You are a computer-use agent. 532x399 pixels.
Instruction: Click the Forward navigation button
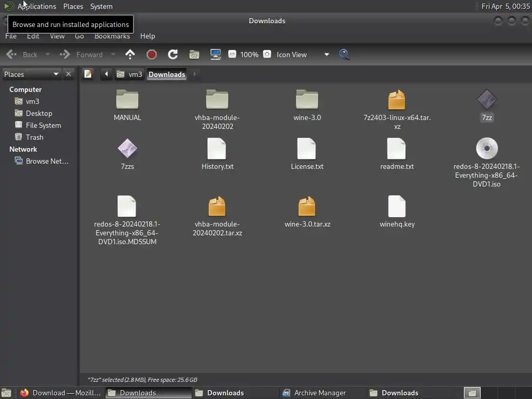click(82, 54)
